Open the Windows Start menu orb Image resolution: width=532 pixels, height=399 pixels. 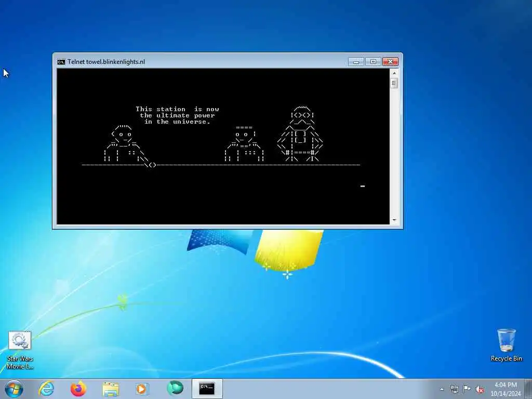pyautogui.click(x=14, y=389)
